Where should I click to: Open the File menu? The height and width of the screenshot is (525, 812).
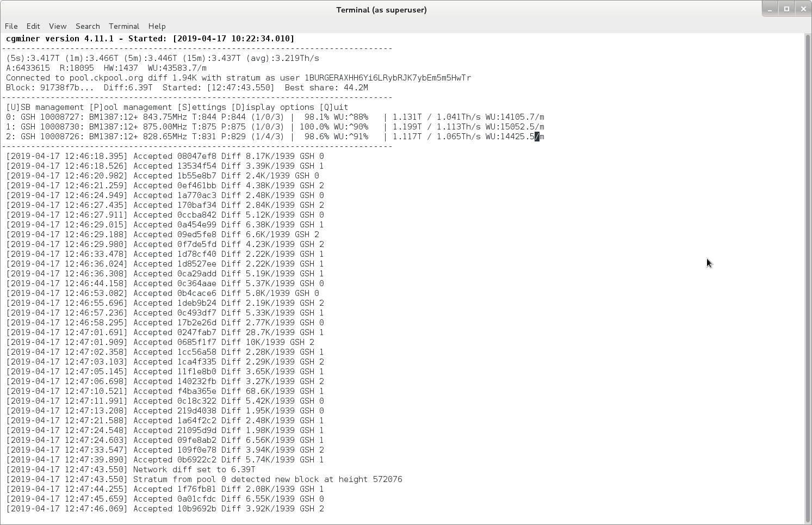11,26
